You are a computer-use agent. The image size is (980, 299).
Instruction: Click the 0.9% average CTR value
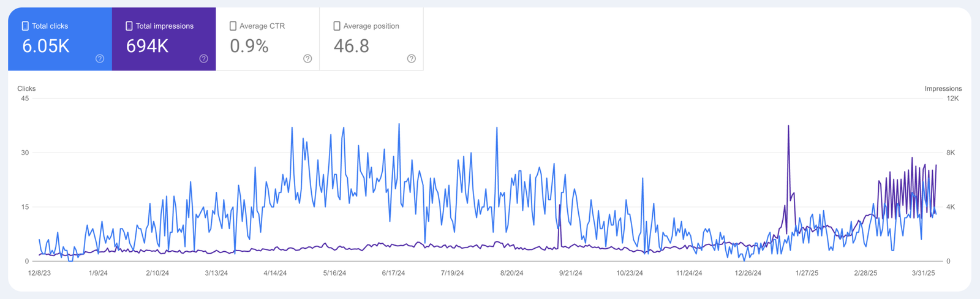249,46
